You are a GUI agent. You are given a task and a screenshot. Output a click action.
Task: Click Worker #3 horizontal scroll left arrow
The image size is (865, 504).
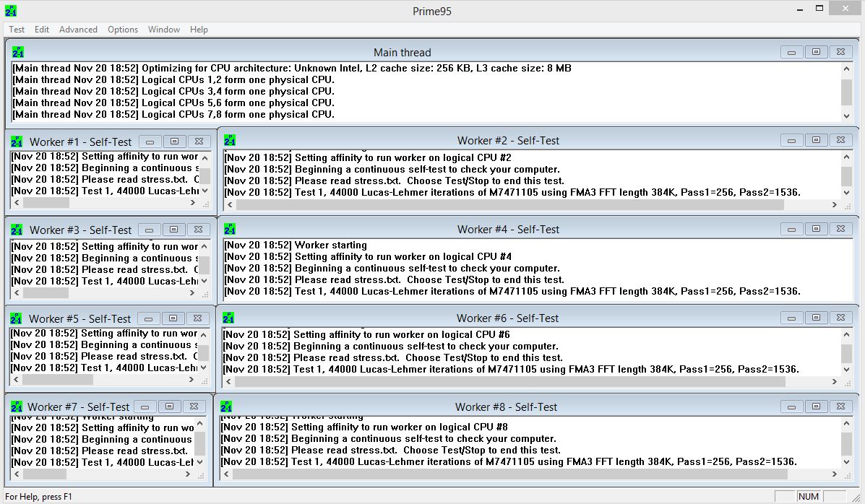tap(17, 293)
